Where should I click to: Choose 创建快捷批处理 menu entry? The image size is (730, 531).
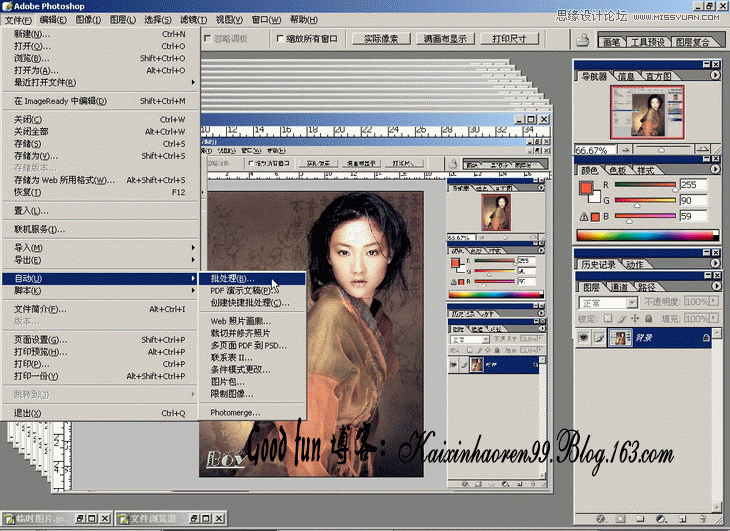(252, 302)
